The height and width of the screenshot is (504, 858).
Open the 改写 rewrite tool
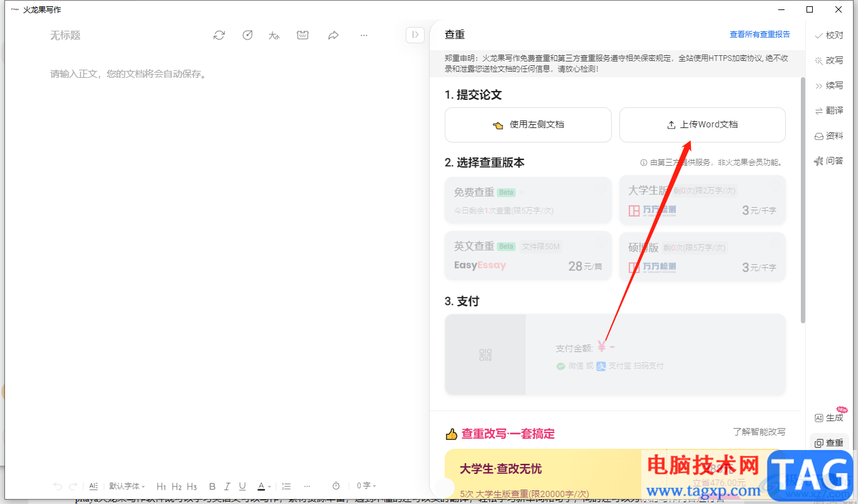[828, 61]
